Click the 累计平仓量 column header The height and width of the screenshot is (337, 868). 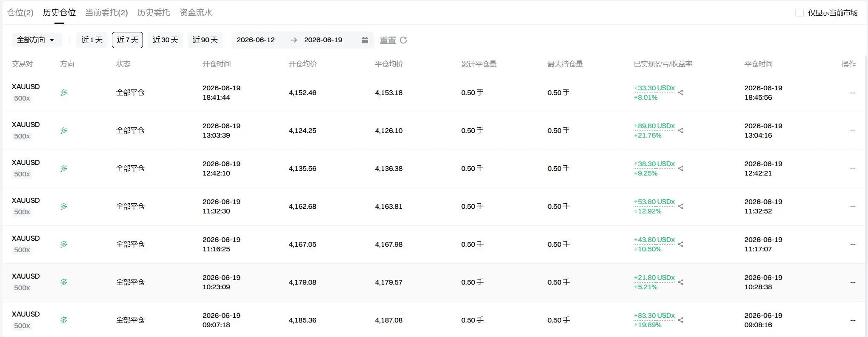pos(479,64)
